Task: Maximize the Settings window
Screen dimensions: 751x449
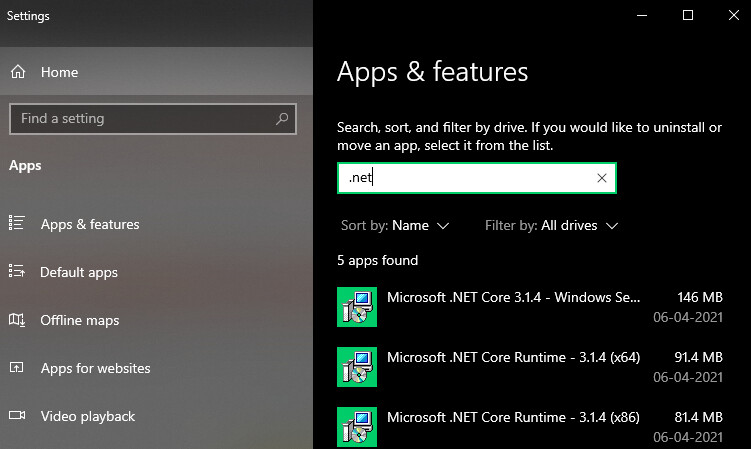Action: 688,15
